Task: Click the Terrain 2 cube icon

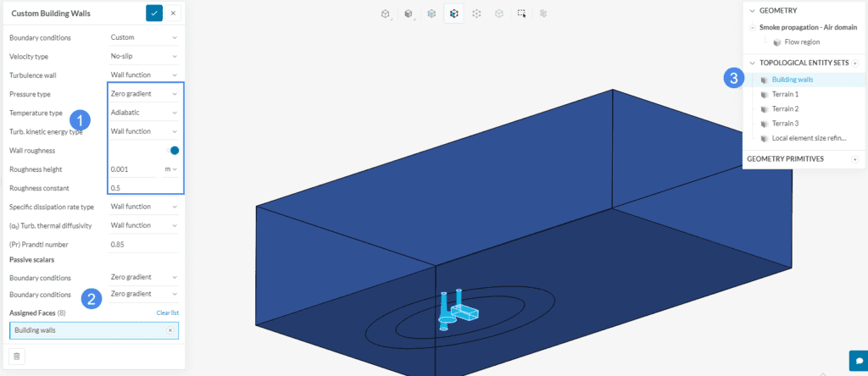Action: (x=764, y=109)
